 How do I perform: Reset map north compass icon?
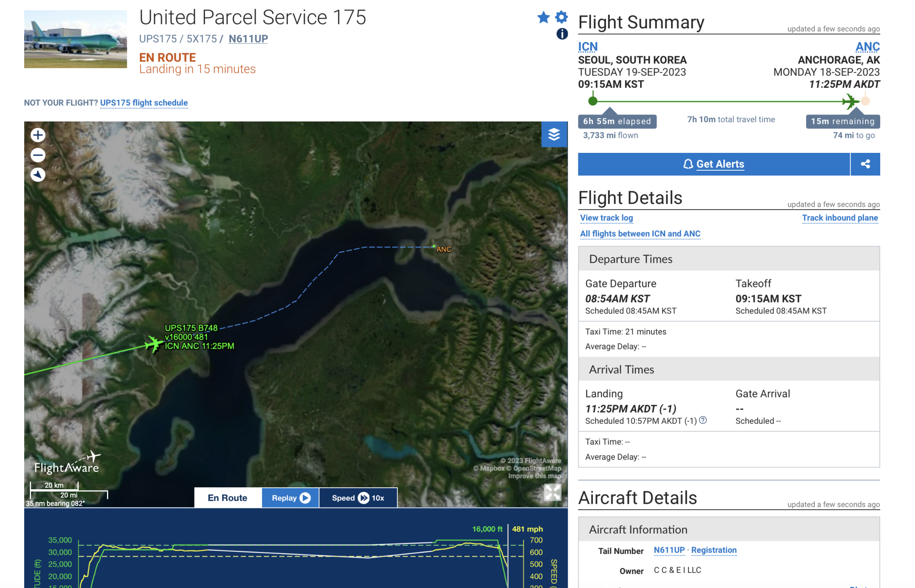point(38,175)
